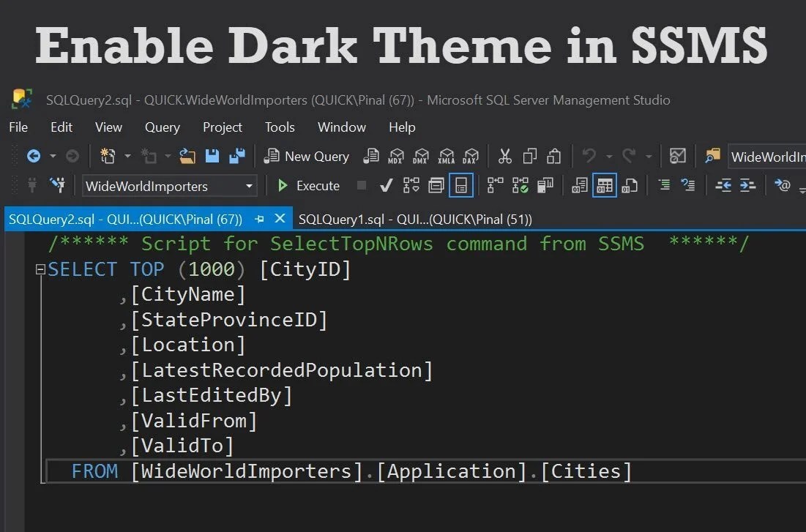
Task: Click the Find in Files folder icon
Action: pyautogui.click(x=712, y=156)
